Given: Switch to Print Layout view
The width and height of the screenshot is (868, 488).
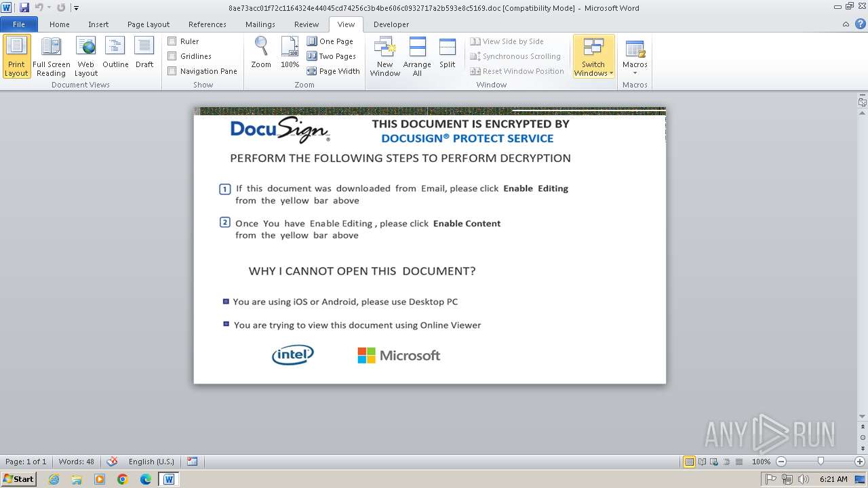Looking at the screenshot, I should click(x=16, y=57).
